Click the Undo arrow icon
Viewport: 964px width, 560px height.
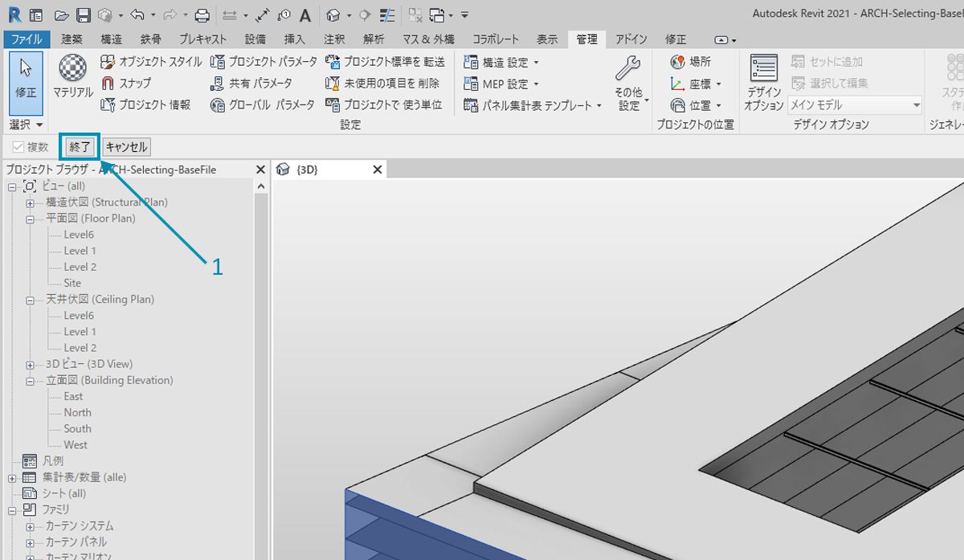tap(136, 15)
